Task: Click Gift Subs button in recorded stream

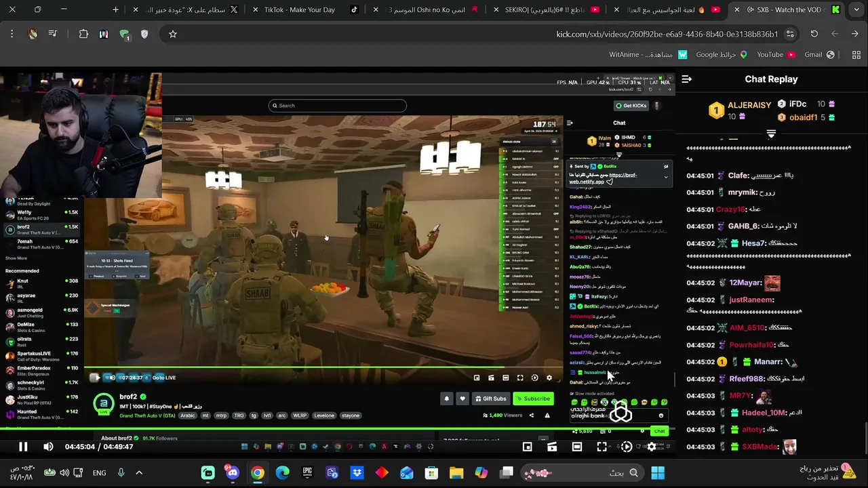Action: click(490, 399)
